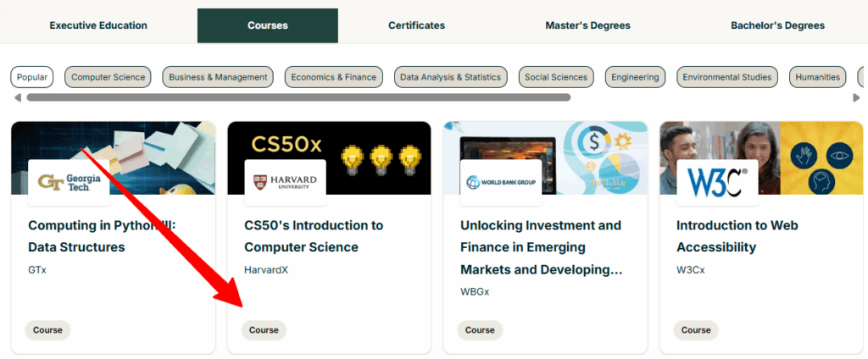Switch to the Certificates tab
Image resolution: width=868 pixels, height=359 pixels.
pyautogui.click(x=416, y=25)
